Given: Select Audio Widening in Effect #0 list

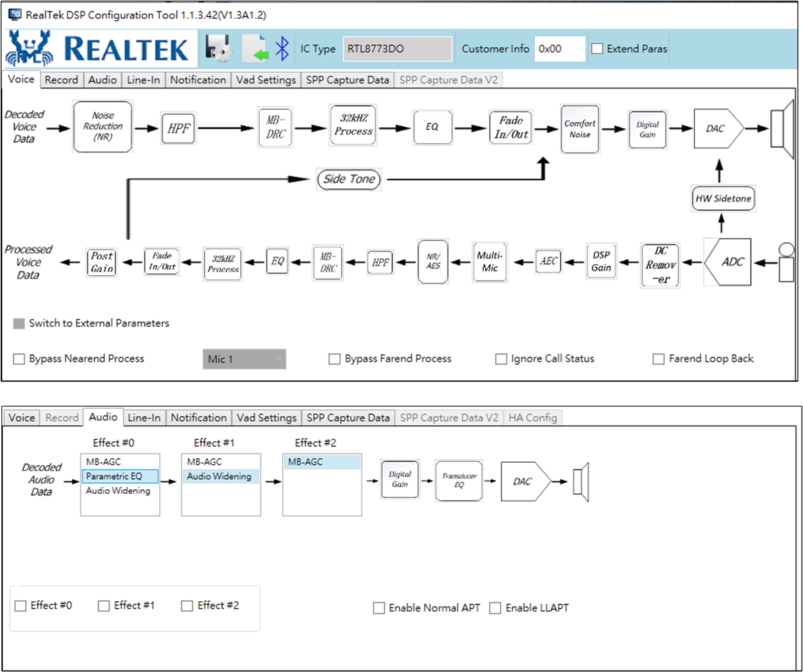Looking at the screenshot, I should (120, 491).
